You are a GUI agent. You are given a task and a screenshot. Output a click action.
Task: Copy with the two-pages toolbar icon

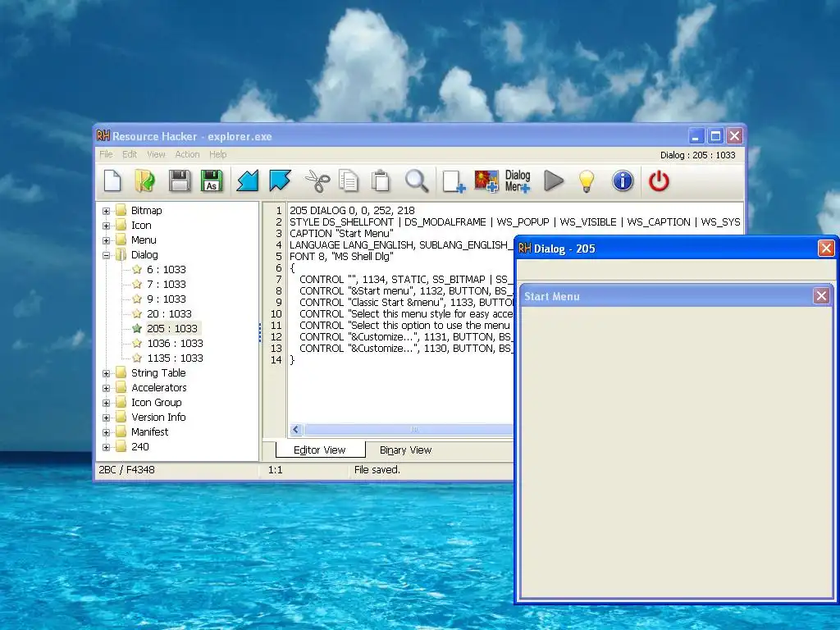click(349, 180)
